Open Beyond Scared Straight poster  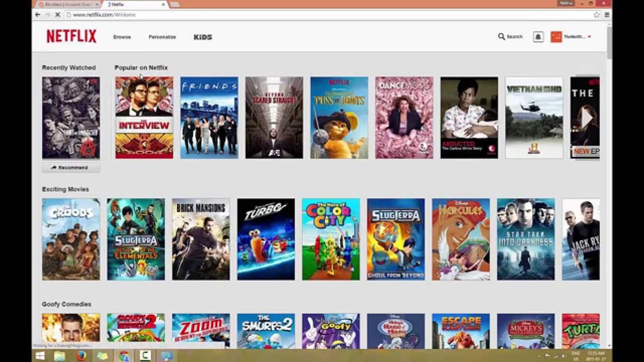point(274,118)
